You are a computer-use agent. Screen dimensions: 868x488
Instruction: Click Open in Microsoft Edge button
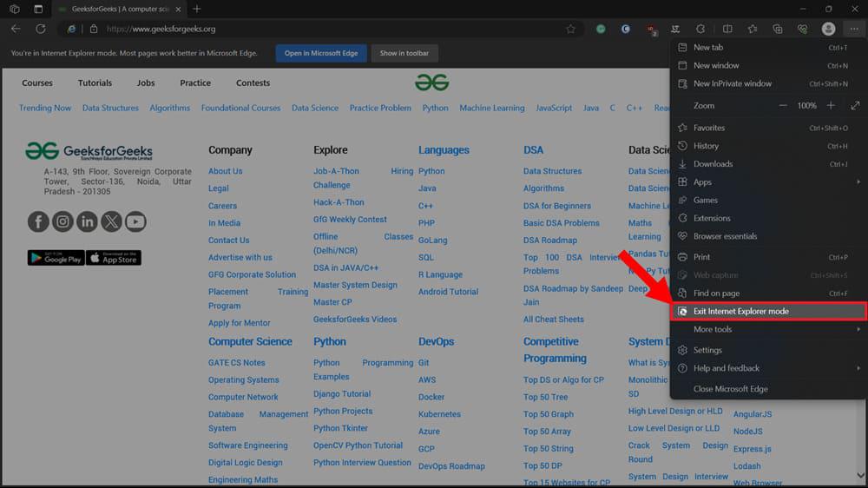point(321,53)
